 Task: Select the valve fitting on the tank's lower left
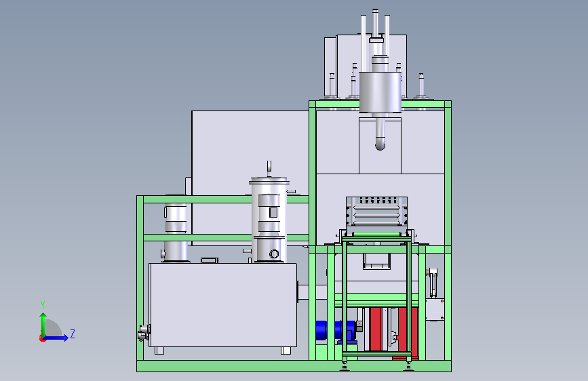[144, 333]
